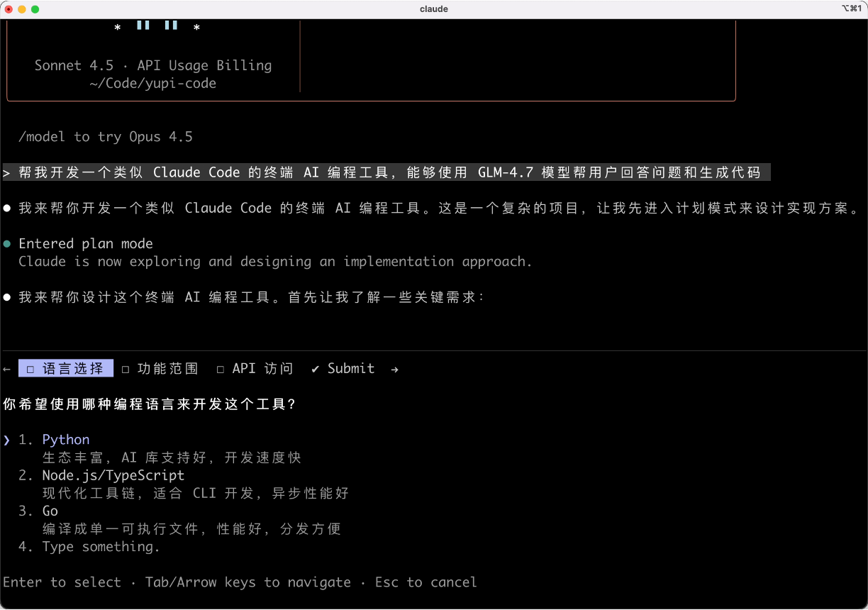
Task: Click the yellow minimize window button
Action: [22, 9]
